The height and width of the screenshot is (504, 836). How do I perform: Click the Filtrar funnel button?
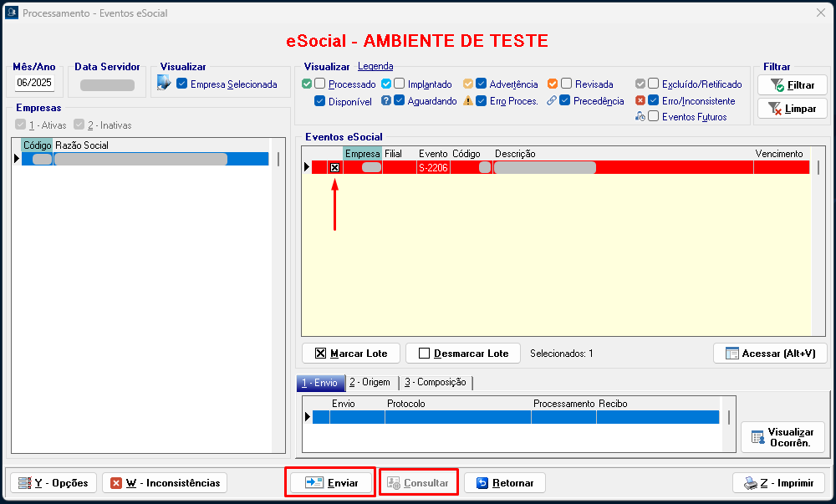point(792,85)
